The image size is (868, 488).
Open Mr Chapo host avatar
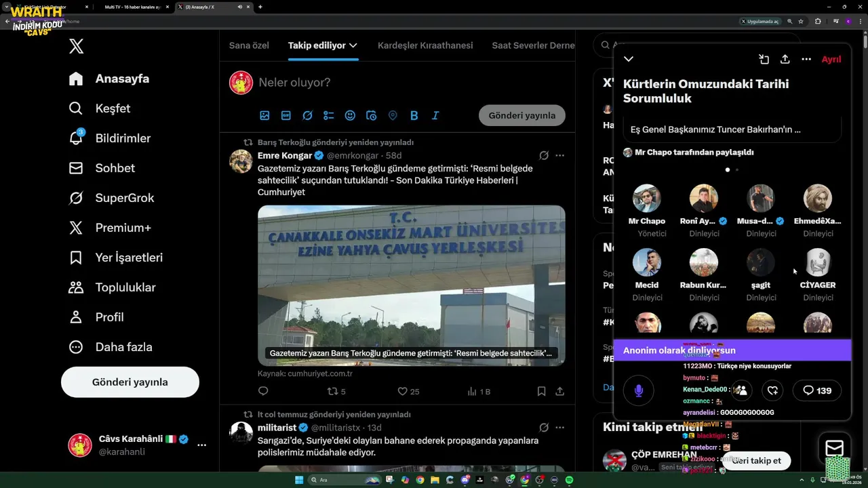647,199
